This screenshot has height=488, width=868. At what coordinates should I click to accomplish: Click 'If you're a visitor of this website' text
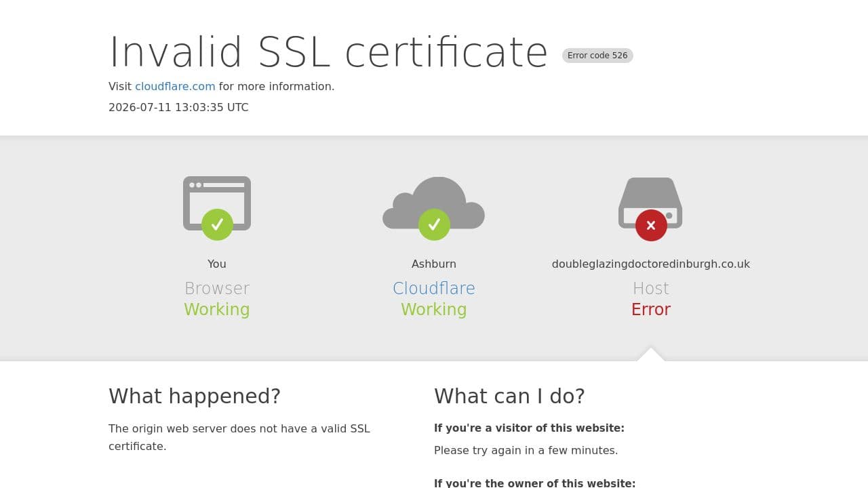pos(529,428)
